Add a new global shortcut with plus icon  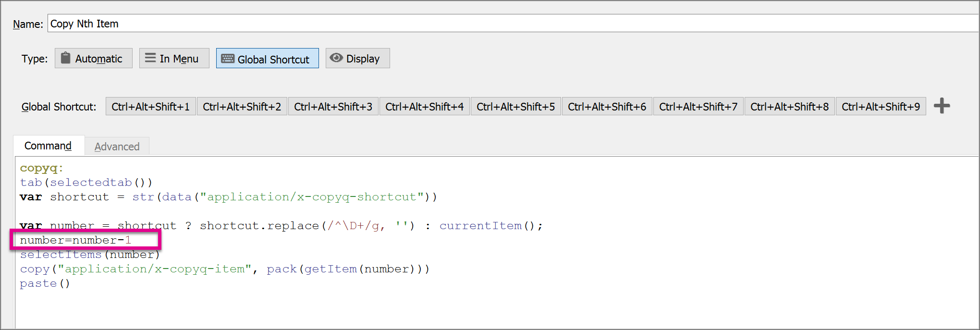(x=942, y=106)
